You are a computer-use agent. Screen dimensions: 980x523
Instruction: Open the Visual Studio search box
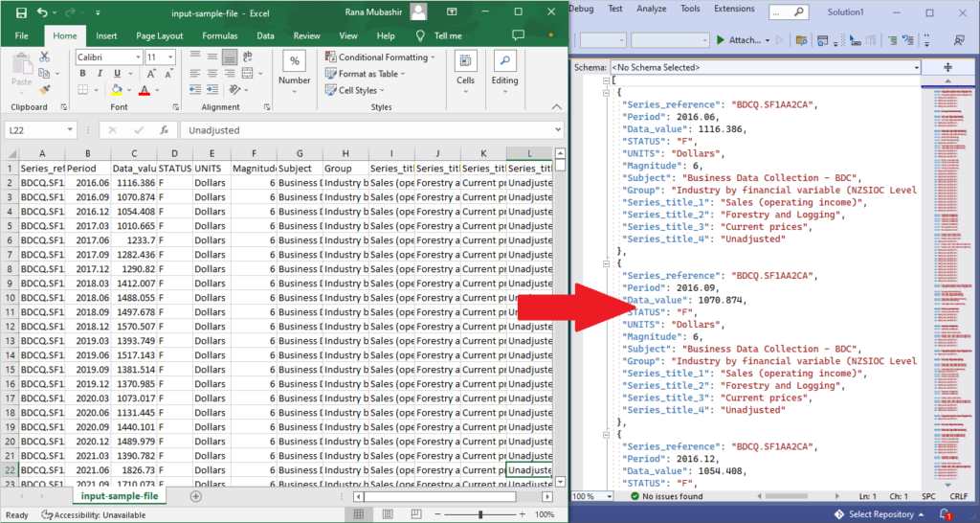(789, 11)
